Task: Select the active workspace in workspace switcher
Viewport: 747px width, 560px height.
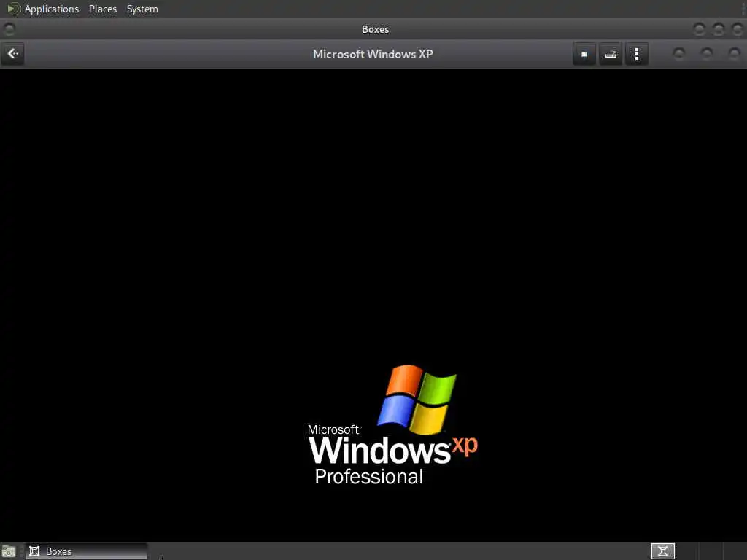Action: [x=662, y=551]
